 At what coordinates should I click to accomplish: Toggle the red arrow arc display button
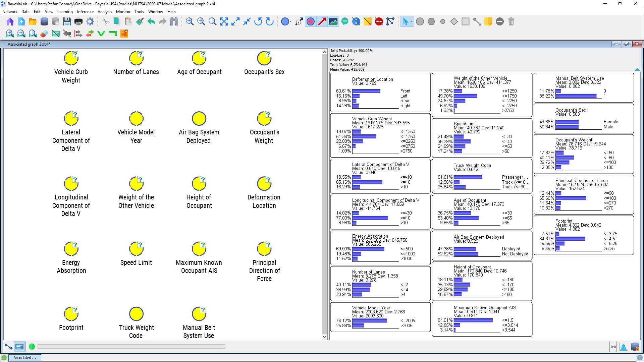click(322, 22)
